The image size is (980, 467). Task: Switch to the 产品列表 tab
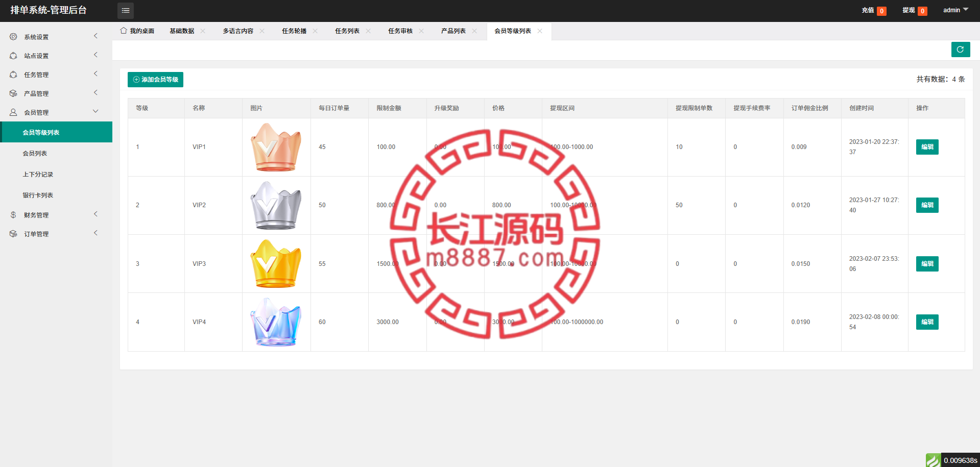(x=453, y=31)
